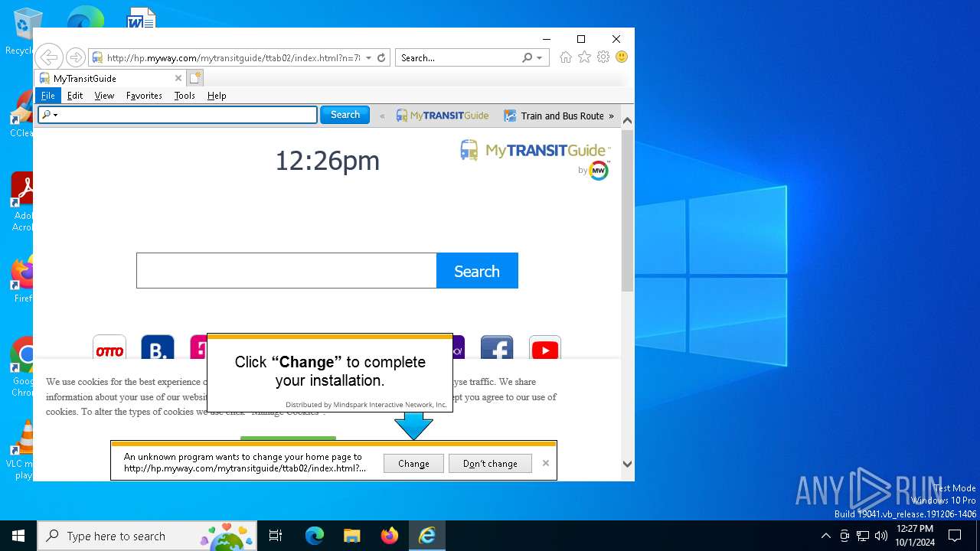Show previous toolbar items with the left chevron
This screenshot has height=551, width=980.
382,116
